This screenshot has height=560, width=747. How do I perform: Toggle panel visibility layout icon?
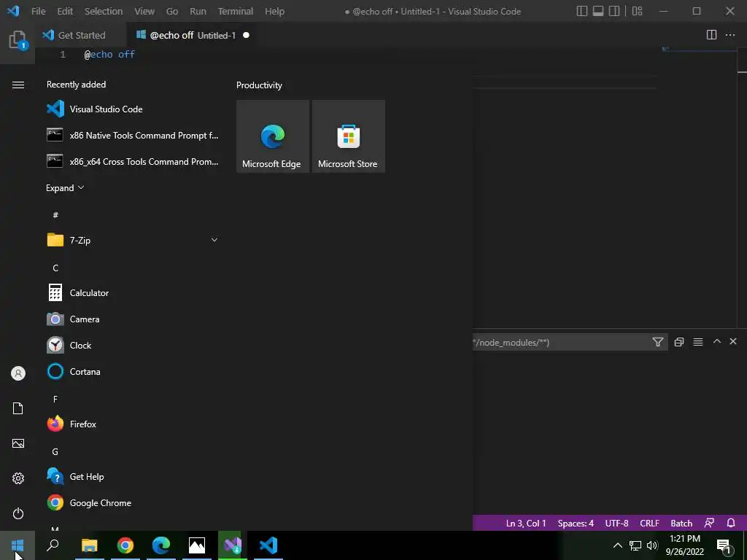tap(598, 11)
